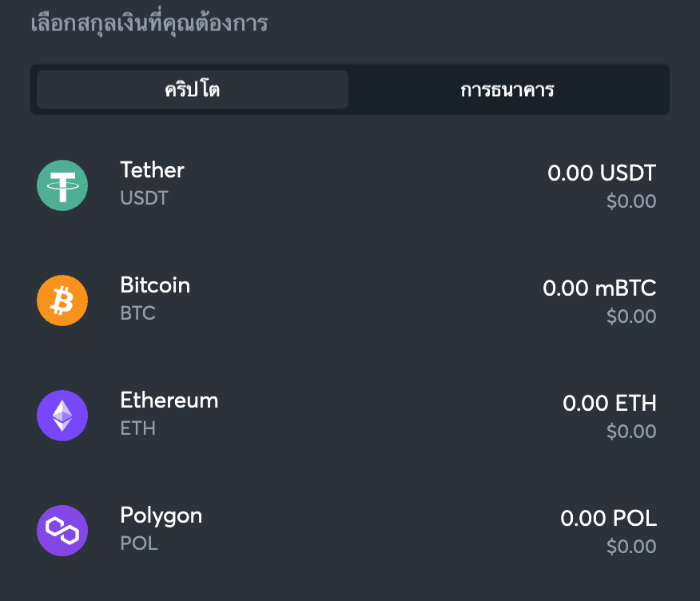700x601 pixels.
Task: Open the การธนาคาร tab
Action: (507, 90)
